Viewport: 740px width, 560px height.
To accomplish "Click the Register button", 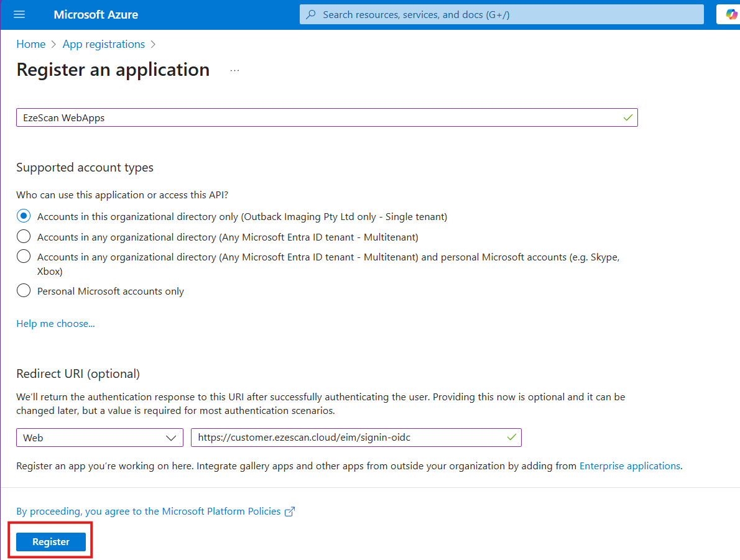I will coord(51,542).
